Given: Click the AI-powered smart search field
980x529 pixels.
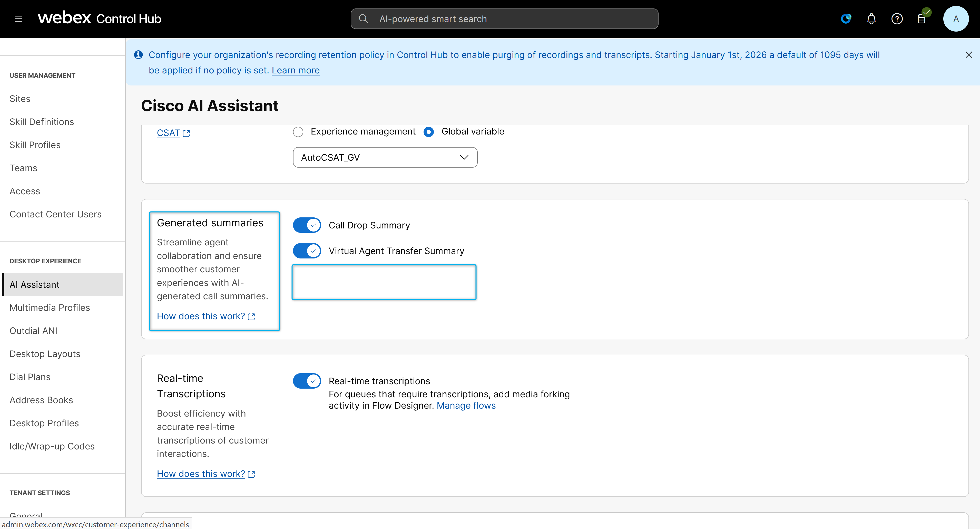Looking at the screenshot, I should pyautogui.click(x=510, y=19).
